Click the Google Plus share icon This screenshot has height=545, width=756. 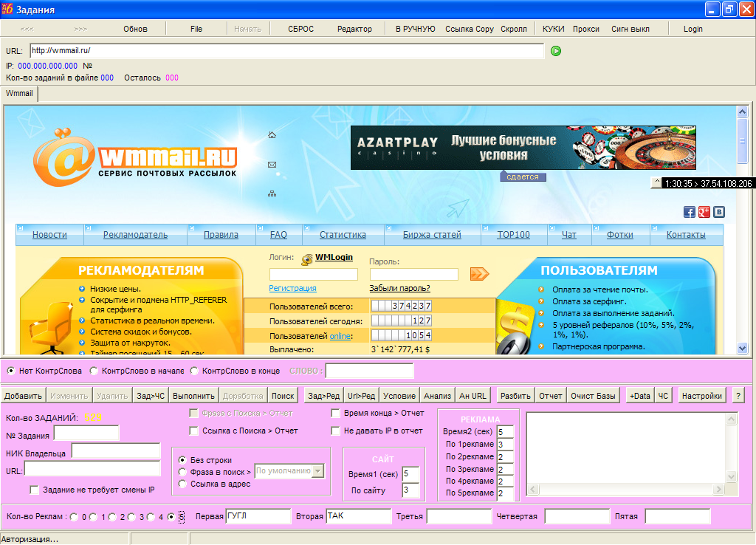click(x=704, y=212)
